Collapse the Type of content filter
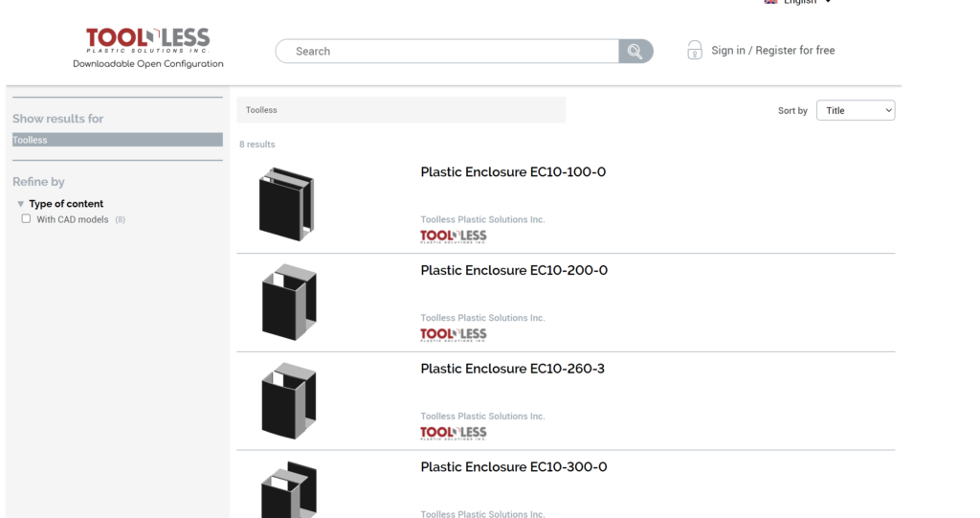Viewport: 980px width, 518px height. [x=21, y=204]
